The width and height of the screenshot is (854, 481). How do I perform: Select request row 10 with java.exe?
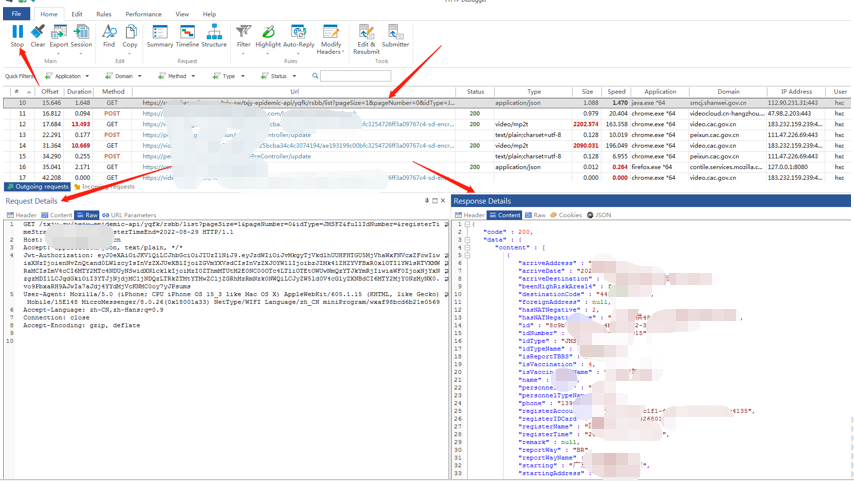tap(427, 102)
